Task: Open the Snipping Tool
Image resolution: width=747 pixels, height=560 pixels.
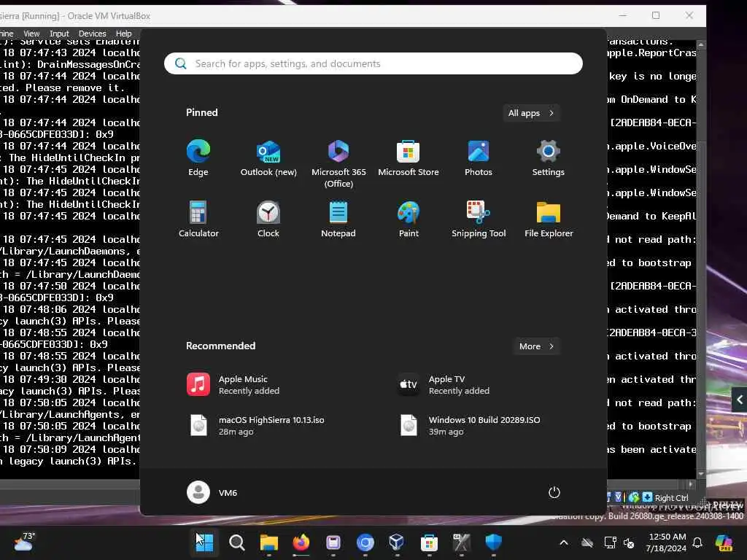Action: (479, 219)
